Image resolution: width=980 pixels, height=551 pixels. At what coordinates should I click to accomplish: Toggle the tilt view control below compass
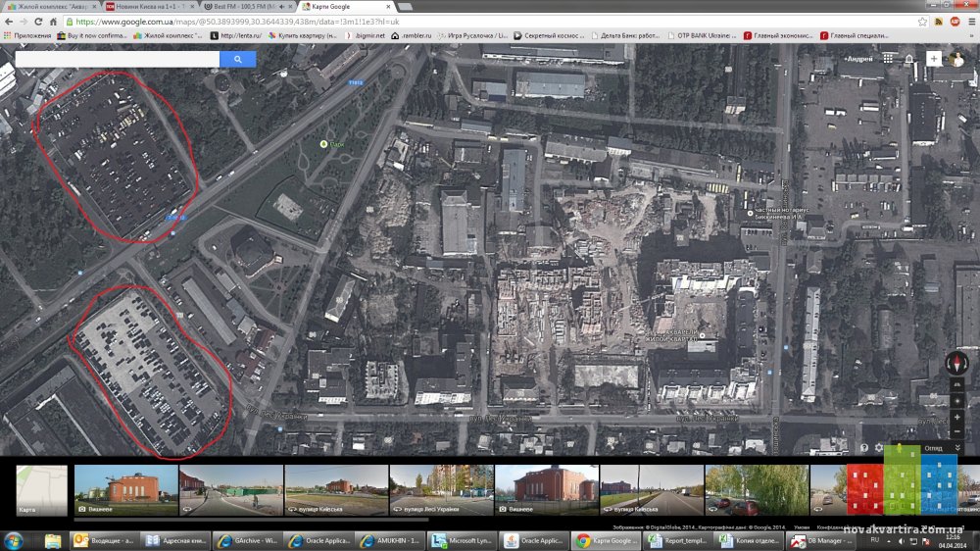pyautogui.click(x=956, y=385)
